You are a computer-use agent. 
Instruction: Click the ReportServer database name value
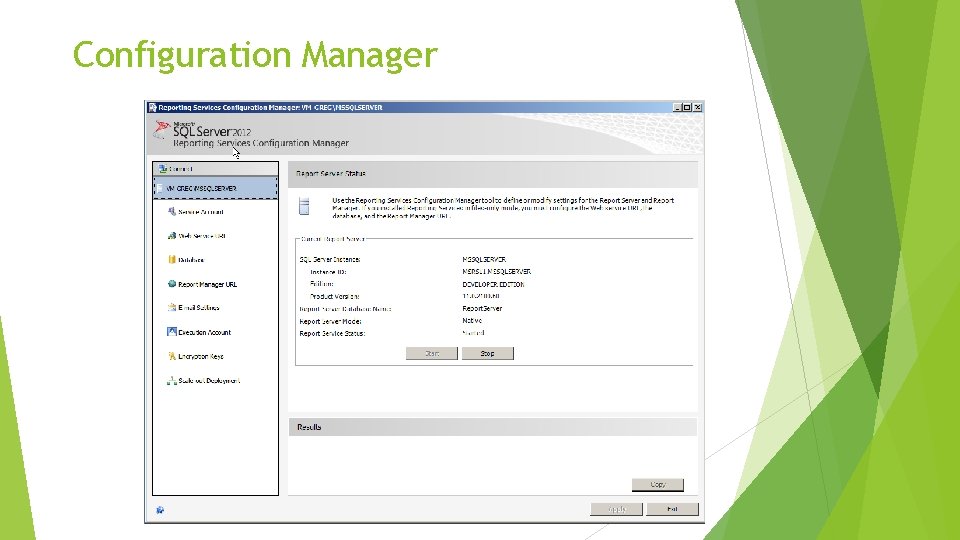pyautogui.click(x=482, y=309)
